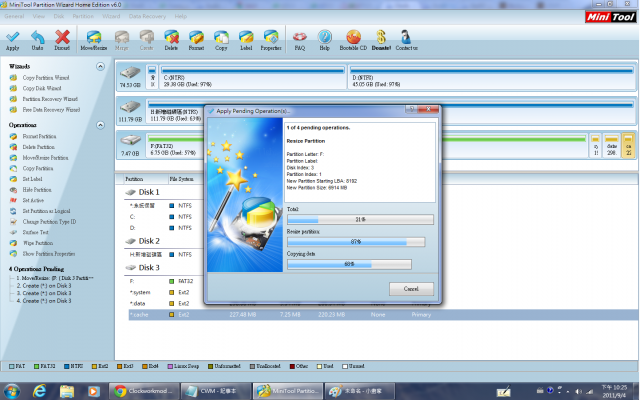Click the Bootable CD icon
This screenshot has height=400, width=640.
pyautogui.click(x=353, y=37)
